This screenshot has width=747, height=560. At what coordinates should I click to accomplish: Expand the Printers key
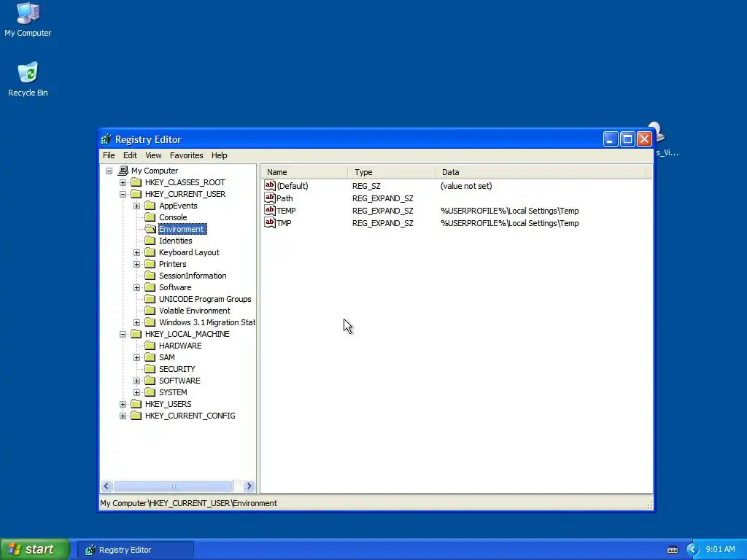[136, 264]
